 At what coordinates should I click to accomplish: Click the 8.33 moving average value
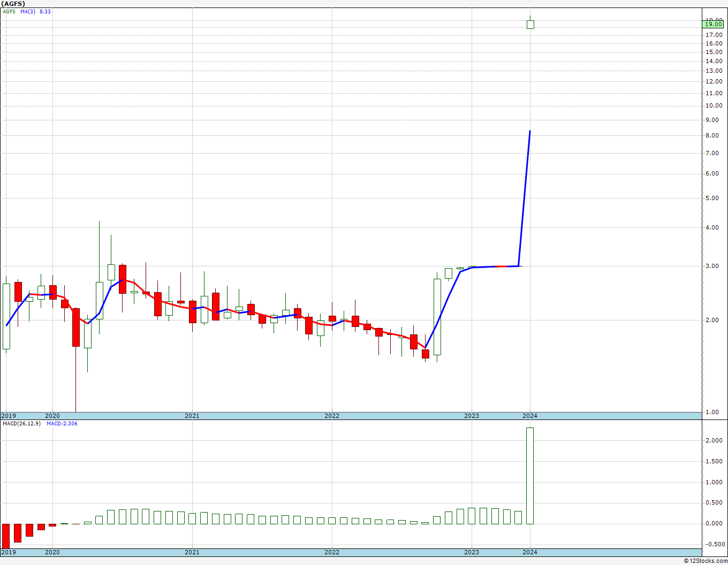(x=45, y=11)
